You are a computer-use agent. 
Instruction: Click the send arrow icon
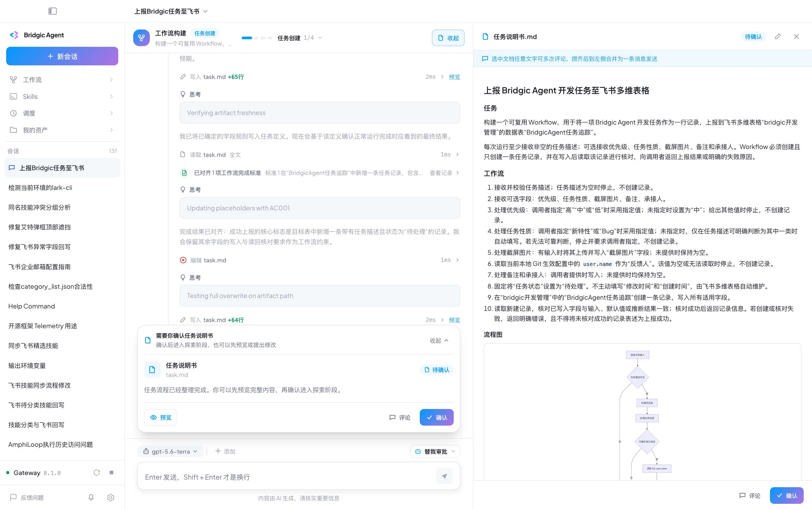tap(444, 476)
